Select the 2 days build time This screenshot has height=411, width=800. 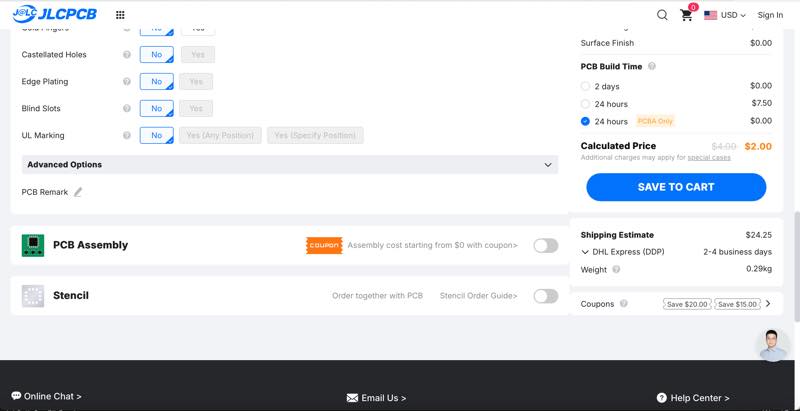click(585, 86)
